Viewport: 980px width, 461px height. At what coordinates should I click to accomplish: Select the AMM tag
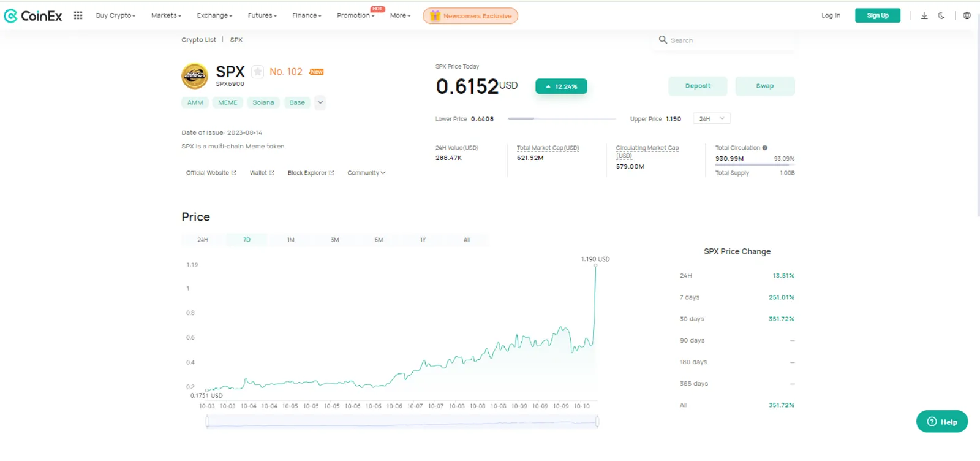[x=195, y=102]
